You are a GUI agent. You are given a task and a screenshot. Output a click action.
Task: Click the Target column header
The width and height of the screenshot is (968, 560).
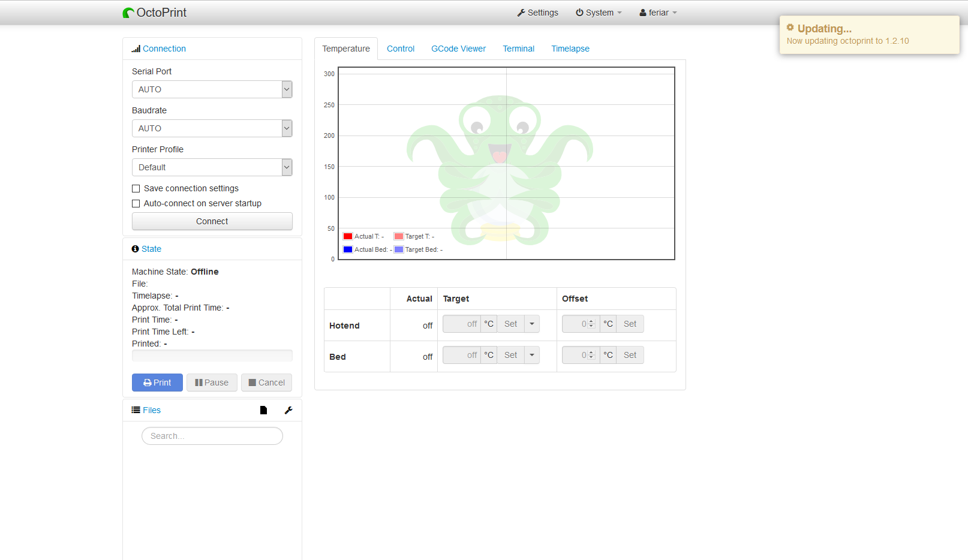(x=456, y=299)
